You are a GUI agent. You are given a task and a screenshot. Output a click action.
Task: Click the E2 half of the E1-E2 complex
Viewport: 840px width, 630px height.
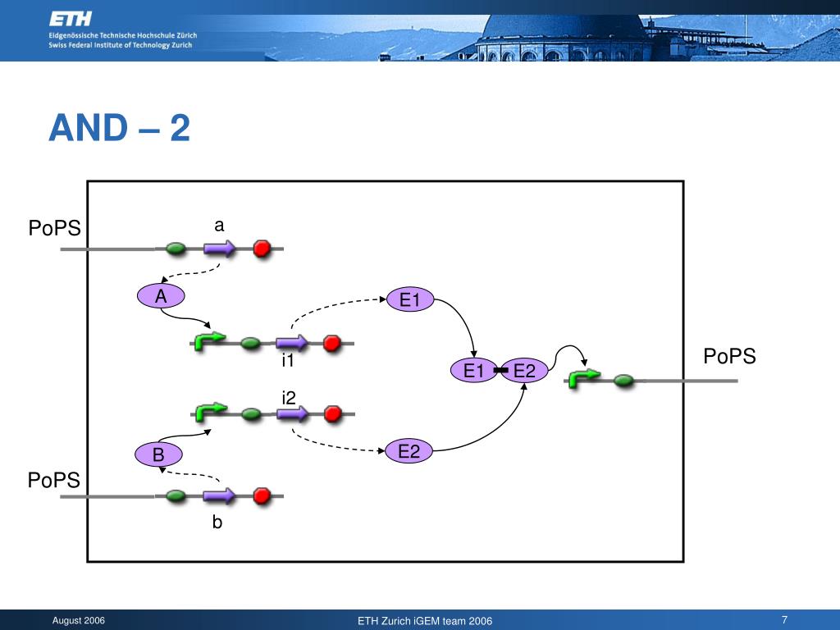[x=524, y=370]
